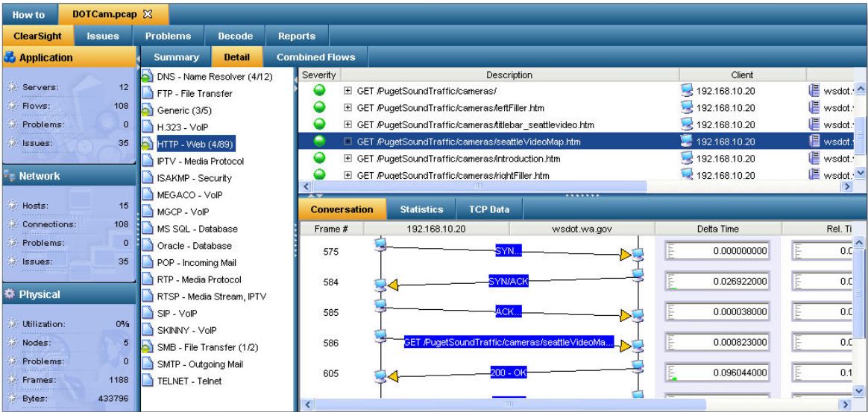The width and height of the screenshot is (868, 412).
Task: Click green severity icon for cameras/ row
Action: (319, 91)
